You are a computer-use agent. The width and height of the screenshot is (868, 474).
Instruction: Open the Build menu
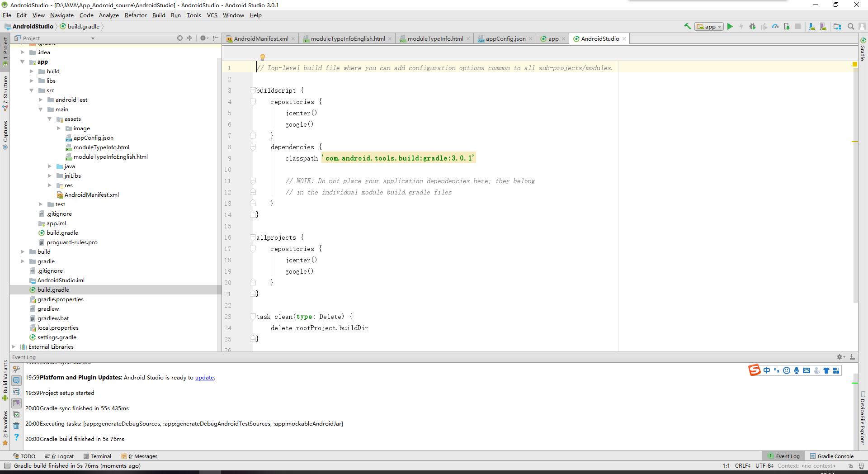pyautogui.click(x=159, y=15)
